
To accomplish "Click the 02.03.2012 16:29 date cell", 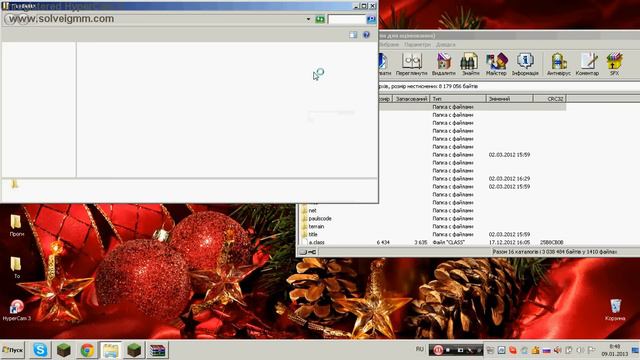I will tap(509, 179).
